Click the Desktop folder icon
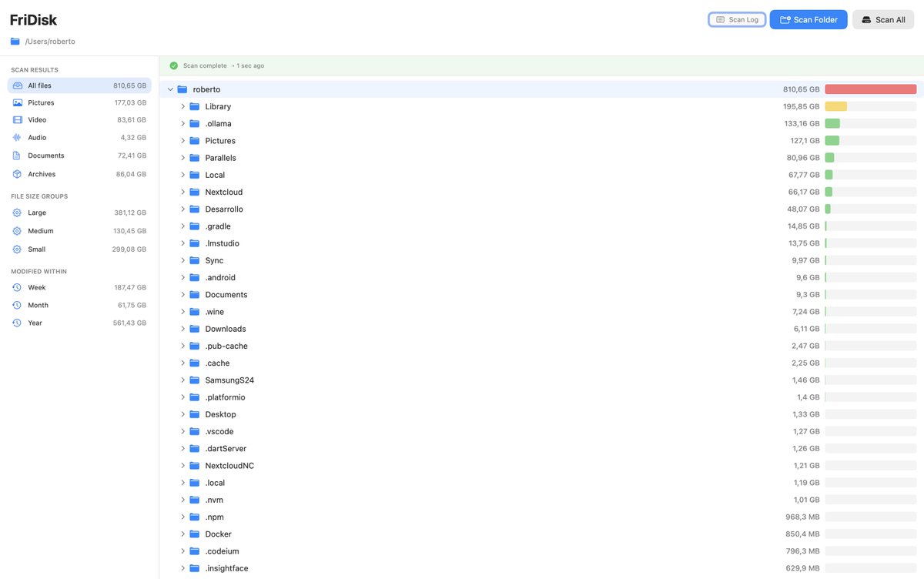The image size is (924, 579). click(x=195, y=414)
